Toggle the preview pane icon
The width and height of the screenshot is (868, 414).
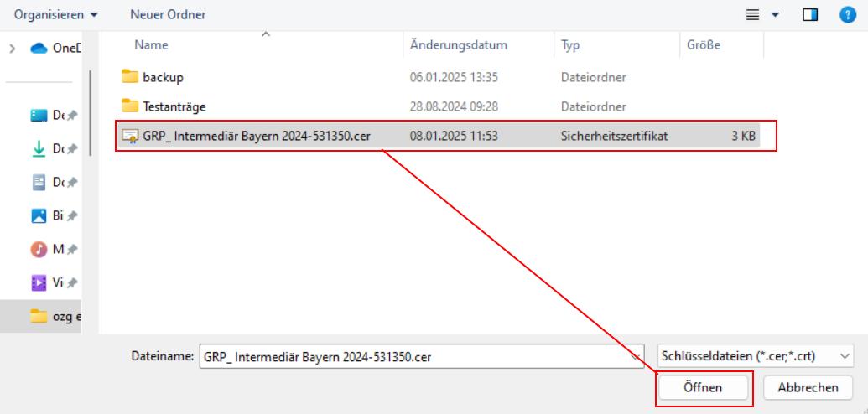[x=810, y=14]
